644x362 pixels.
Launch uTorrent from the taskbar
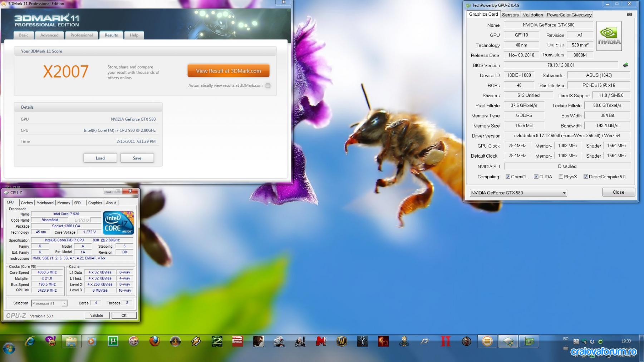(113, 342)
